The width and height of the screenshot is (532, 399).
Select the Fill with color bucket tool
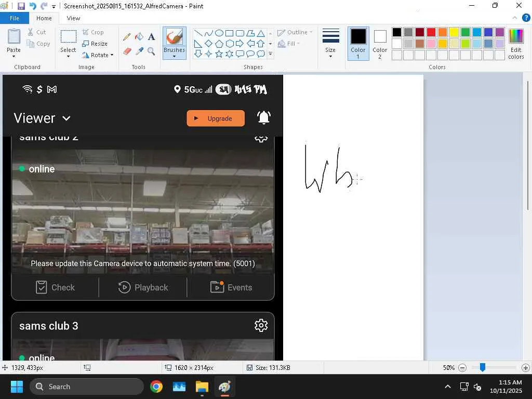coord(139,37)
